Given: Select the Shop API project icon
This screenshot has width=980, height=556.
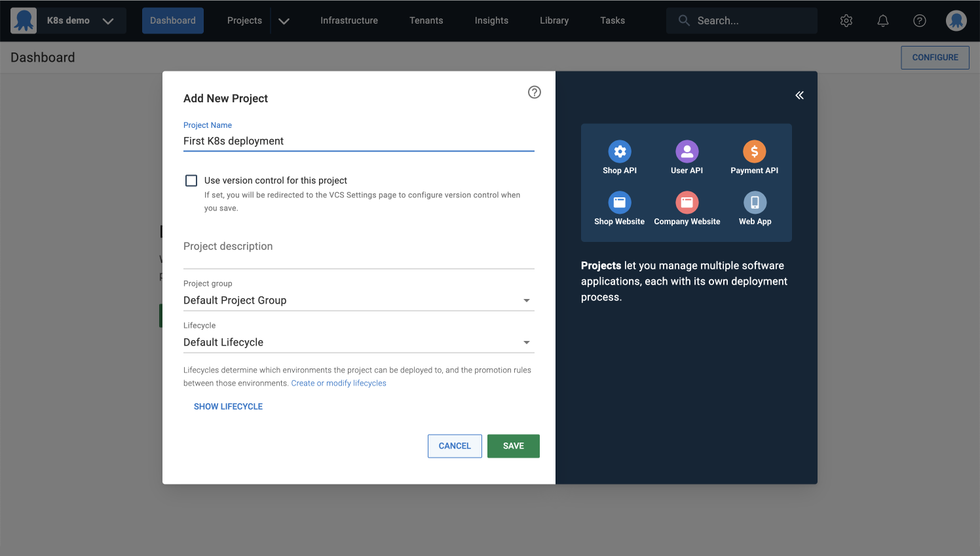Looking at the screenshot, I should point(619,151).
